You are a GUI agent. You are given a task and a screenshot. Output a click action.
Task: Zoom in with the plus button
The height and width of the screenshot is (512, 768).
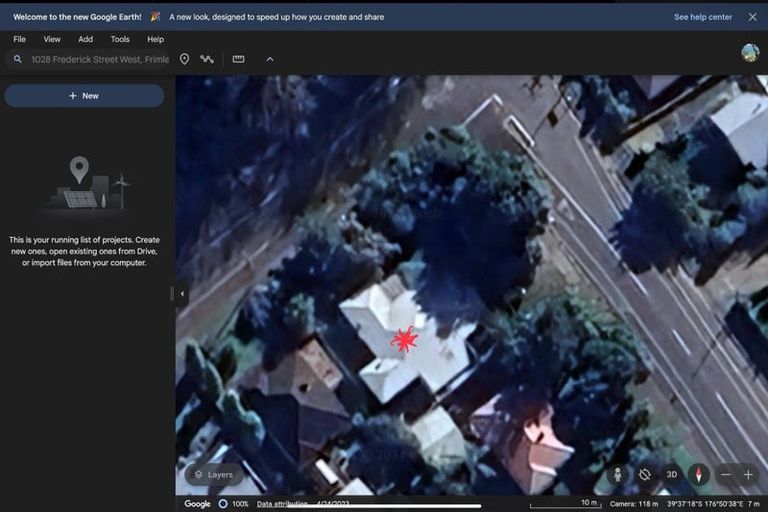748,474
